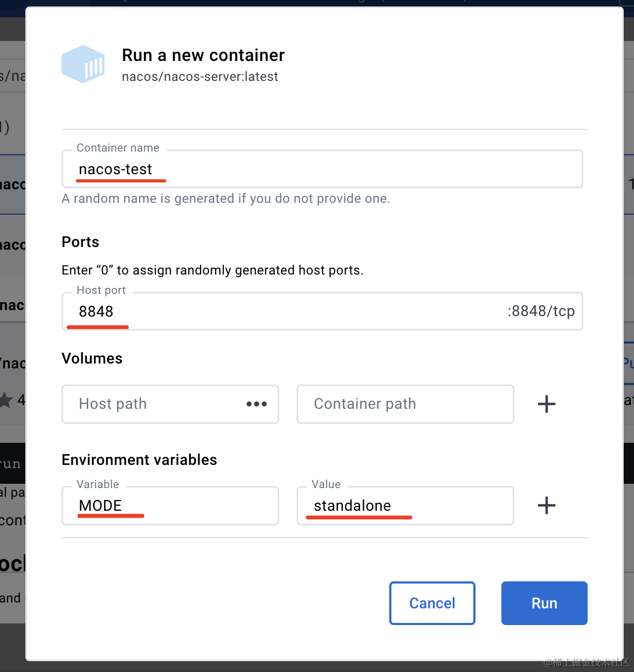The width and height of the screenshot is (634, 672).
Task: Click the Volumes section heading
Action: coord(92,359)
